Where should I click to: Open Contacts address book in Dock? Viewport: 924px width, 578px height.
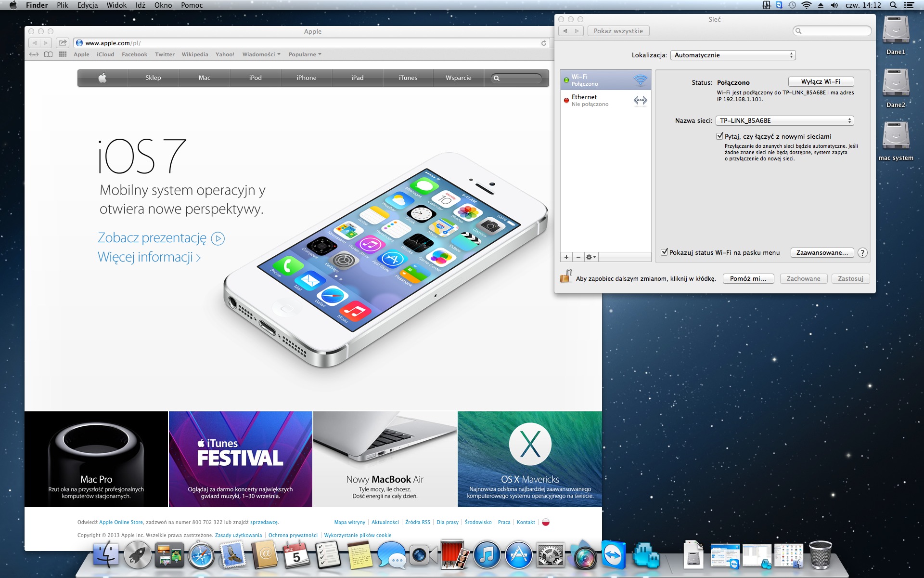(265, 555)
